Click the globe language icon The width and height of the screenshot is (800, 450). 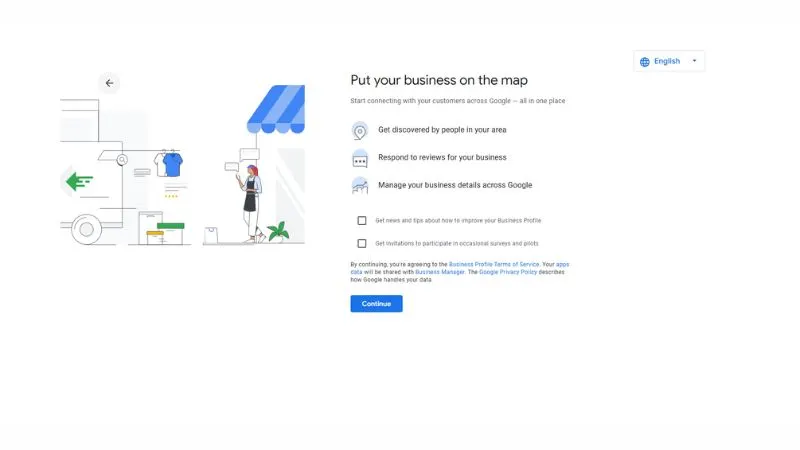[x=645, y=62]
